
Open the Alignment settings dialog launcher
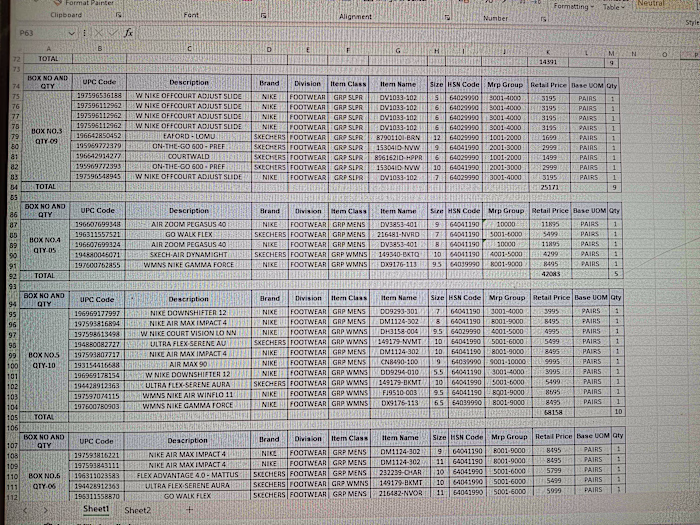pos(447,17)
